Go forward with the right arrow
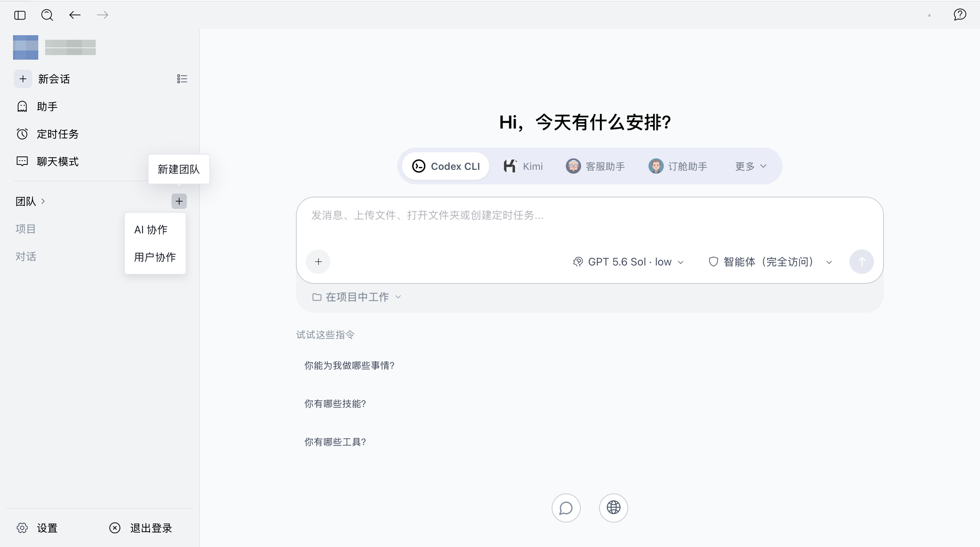This screenshot has width=980, height=547. click(103, 15)
